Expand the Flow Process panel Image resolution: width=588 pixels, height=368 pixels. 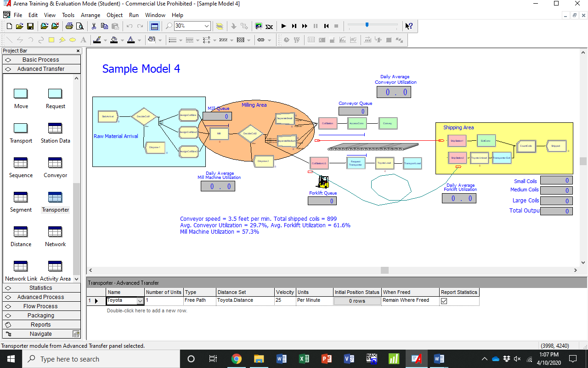coord(41,306)
